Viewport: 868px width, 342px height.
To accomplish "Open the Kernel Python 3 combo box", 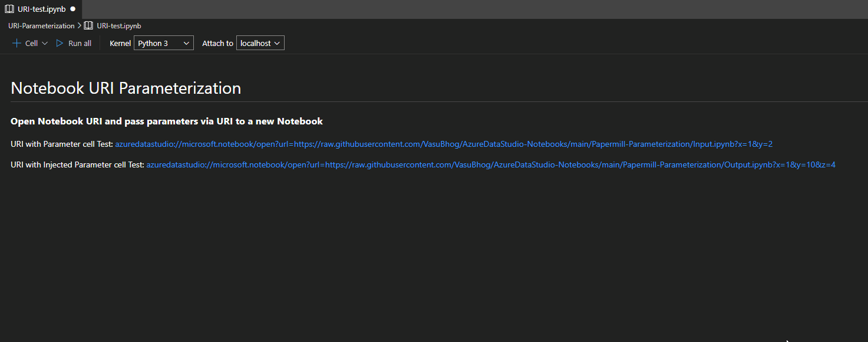I will pyautogui.click(x=163, y=42).
